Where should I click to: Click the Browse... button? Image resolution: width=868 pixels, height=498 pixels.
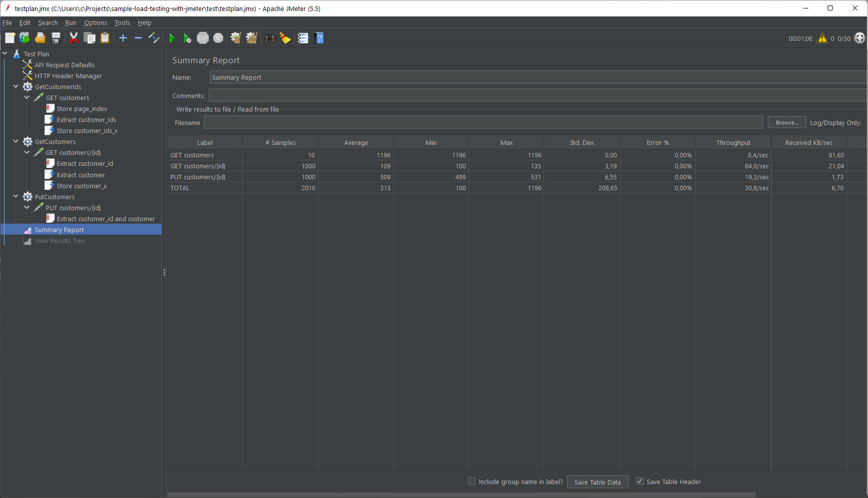[787, 122]
